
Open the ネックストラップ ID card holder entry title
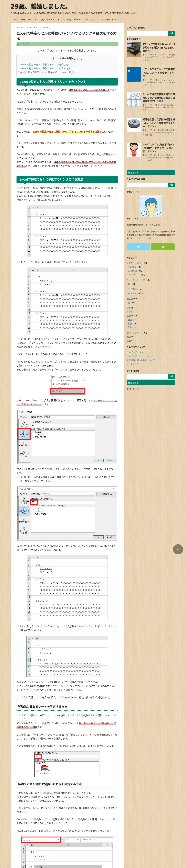(x=159, y=148)
